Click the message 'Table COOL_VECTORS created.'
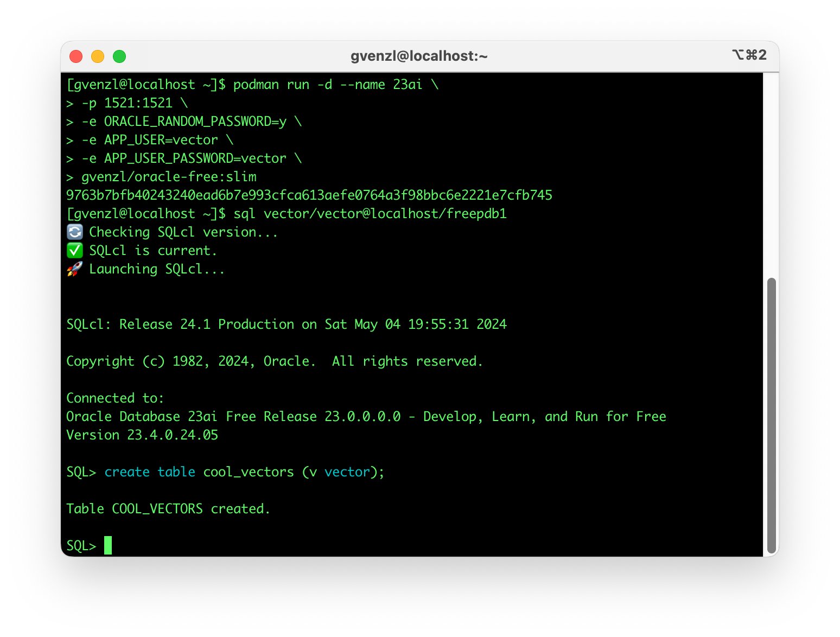840x637 pixels. pos(168,509)
